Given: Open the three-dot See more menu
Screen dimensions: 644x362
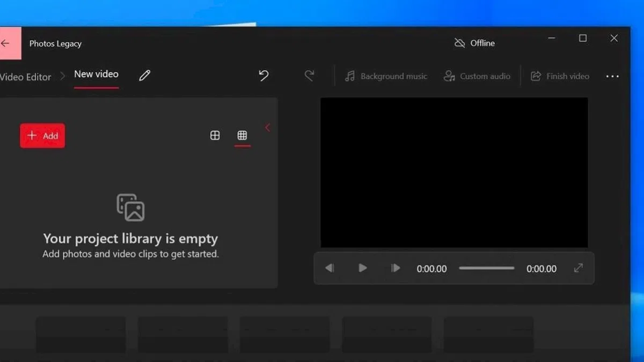Looking at the screenshot, I should tap(612, 77).
